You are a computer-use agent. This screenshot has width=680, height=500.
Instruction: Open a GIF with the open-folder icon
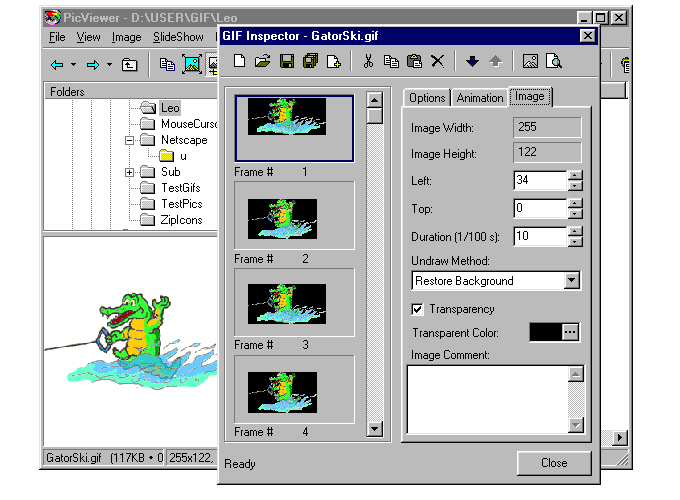tap(262, 61)
